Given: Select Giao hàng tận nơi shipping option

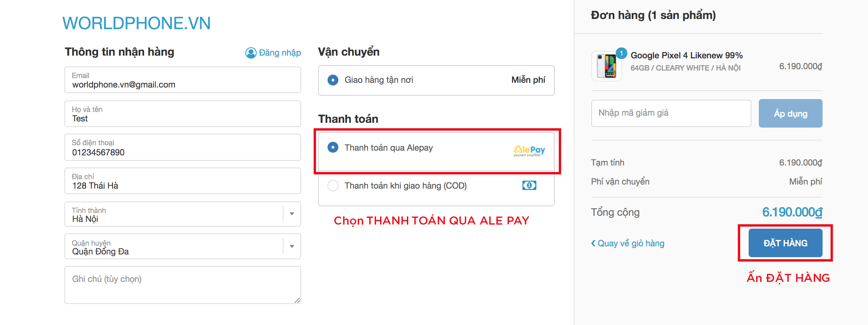Looking at the screenshot, I should click(333, 80).
